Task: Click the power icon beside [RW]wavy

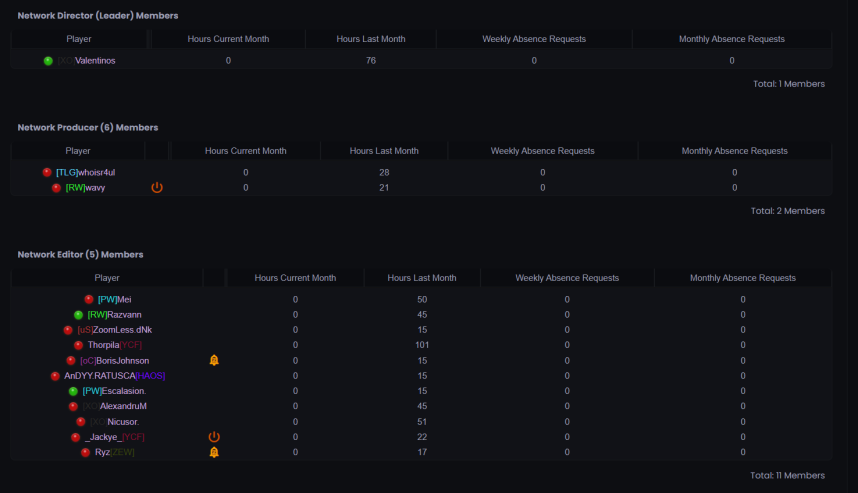Action: [157, 187]
